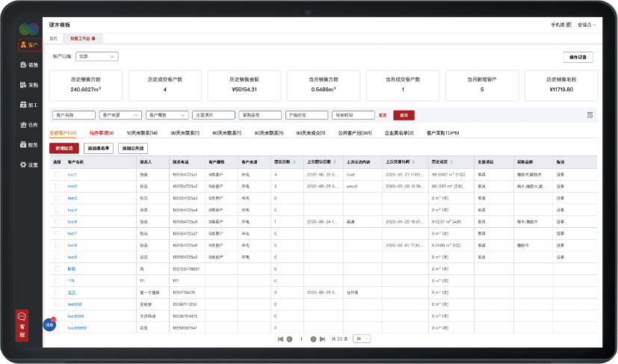Go to the previous page of results
Viewport: 618px width, 364px height.
tap(289, 339)
